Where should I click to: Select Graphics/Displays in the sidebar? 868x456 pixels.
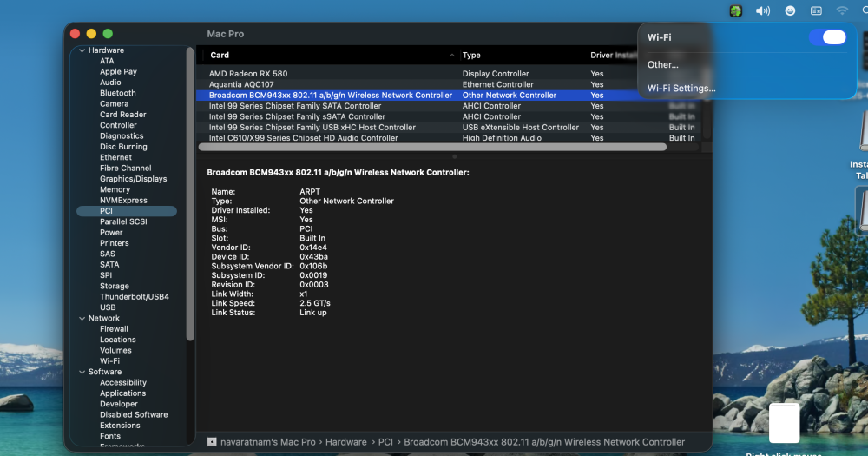pos(133,179)
